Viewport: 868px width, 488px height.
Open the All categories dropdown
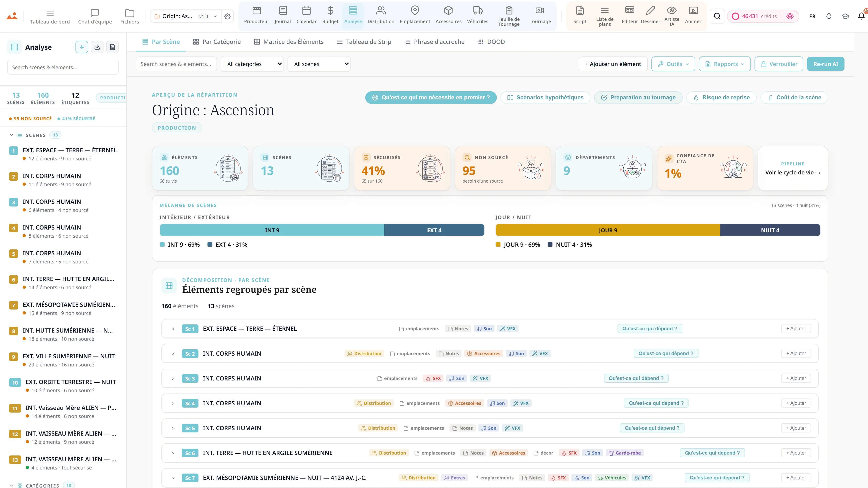(x=252, y=64)
